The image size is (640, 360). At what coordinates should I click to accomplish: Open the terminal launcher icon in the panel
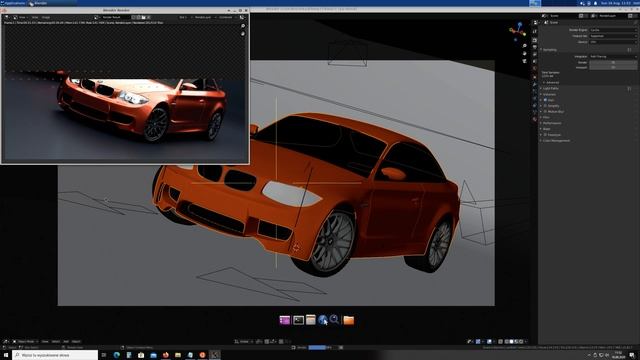point(298,320)
